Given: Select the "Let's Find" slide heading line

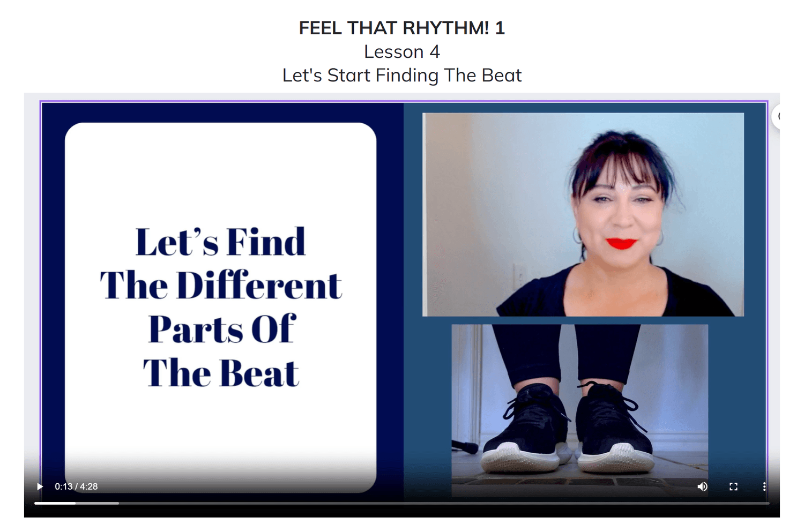Looking at the screenshot, I should (220, 242).
